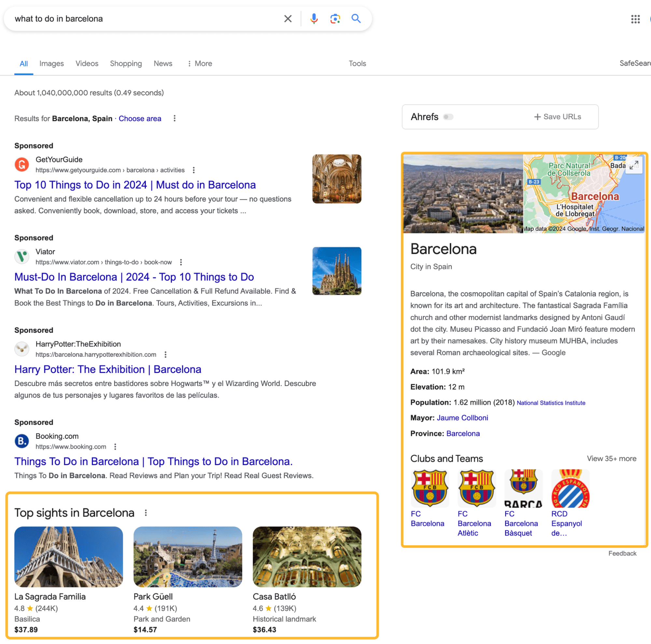Open the Top sights three-dot menu
Image resolution: width=651 pixels, height=644 pixels.
coord(146,513)
